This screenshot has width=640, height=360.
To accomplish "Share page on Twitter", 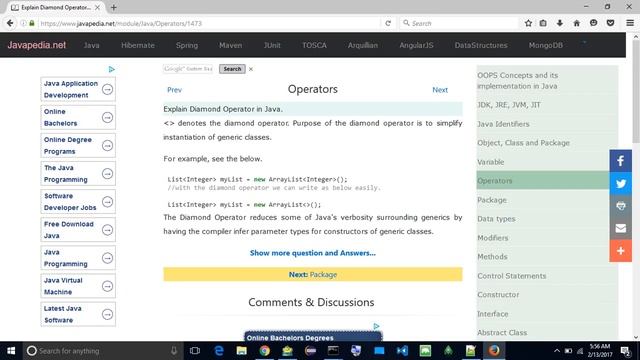I will tap(620, 183).
